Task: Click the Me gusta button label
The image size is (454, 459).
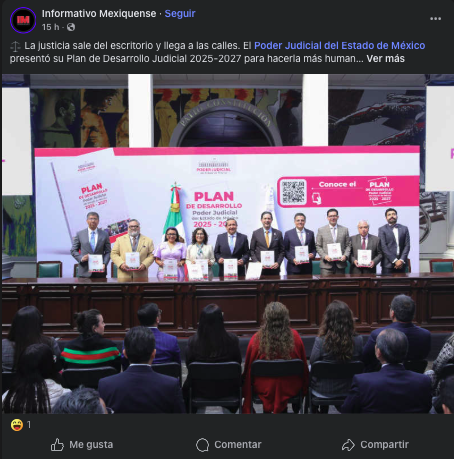Action: click(x=91, y=445)
